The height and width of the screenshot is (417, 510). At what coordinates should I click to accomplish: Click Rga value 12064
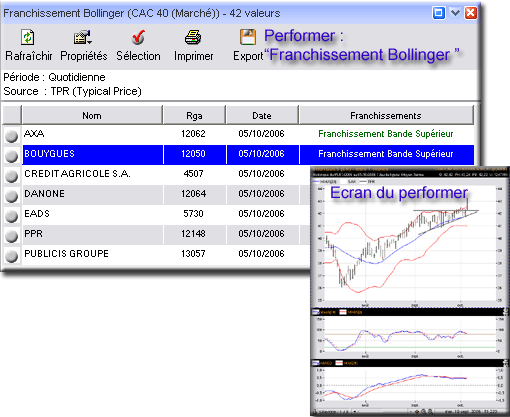pos(193,194)
